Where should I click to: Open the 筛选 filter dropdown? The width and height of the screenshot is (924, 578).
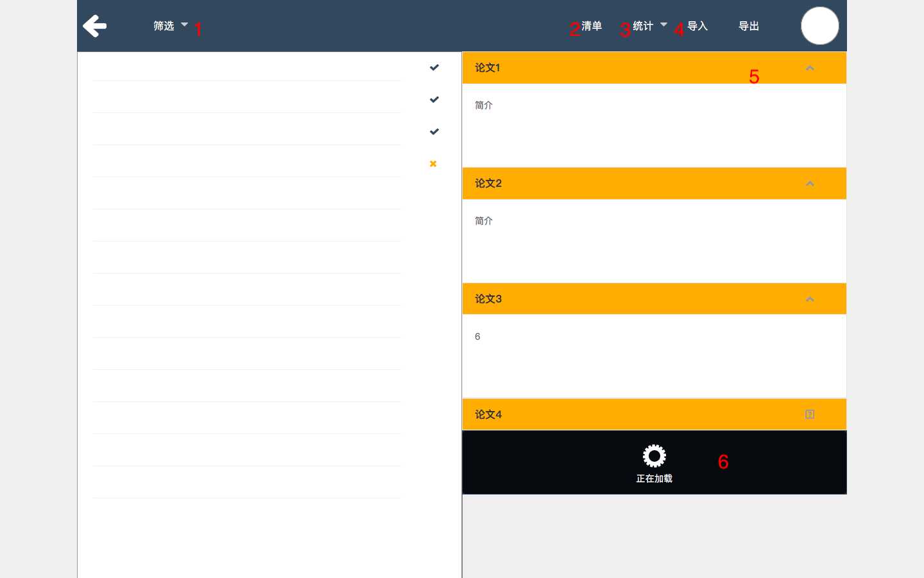coord(170,26)
